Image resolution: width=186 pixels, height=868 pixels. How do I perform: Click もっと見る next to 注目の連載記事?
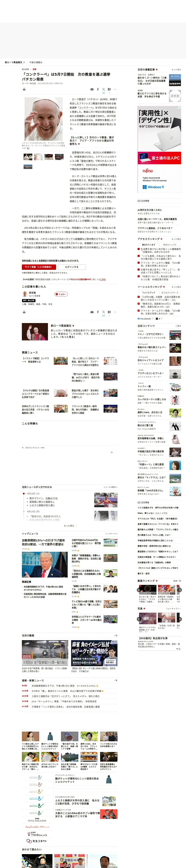pyautogui.click(x=176, y=70)
